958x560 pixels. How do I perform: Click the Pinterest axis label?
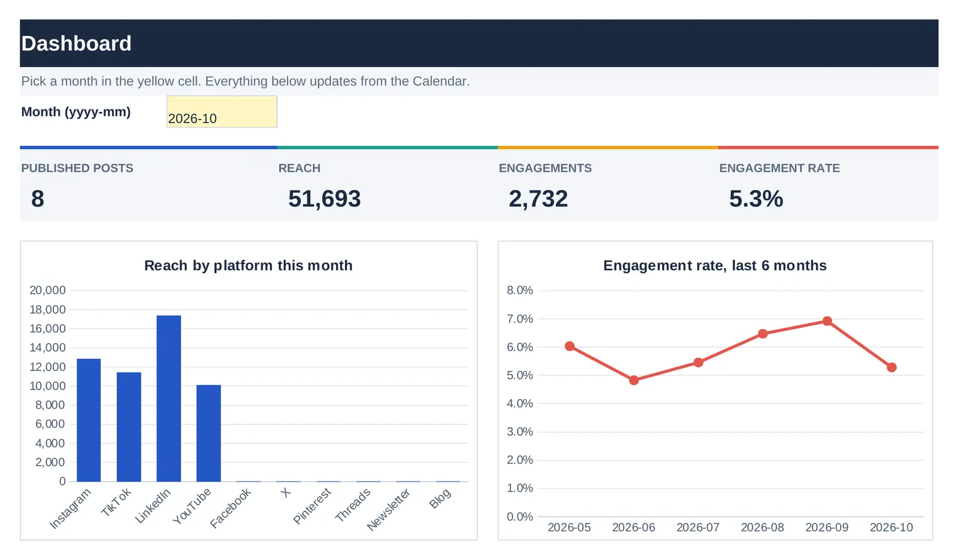tap(312, 506)
